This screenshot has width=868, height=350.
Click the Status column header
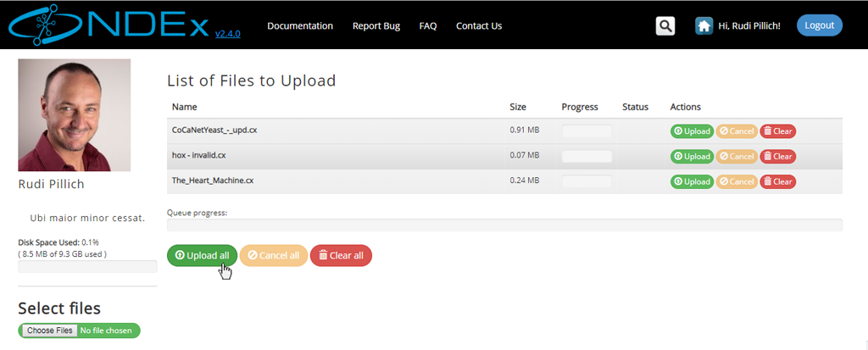(635, 107)
